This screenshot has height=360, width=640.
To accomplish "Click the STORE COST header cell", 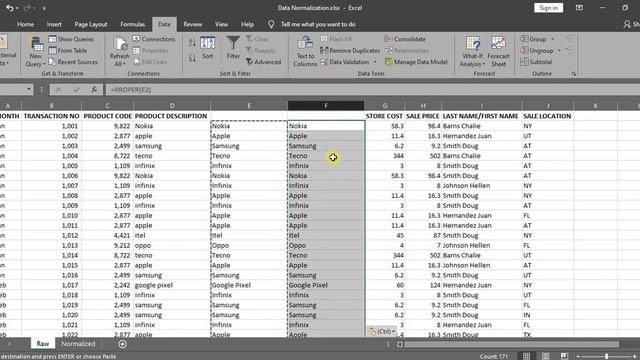I will (384, 116).
